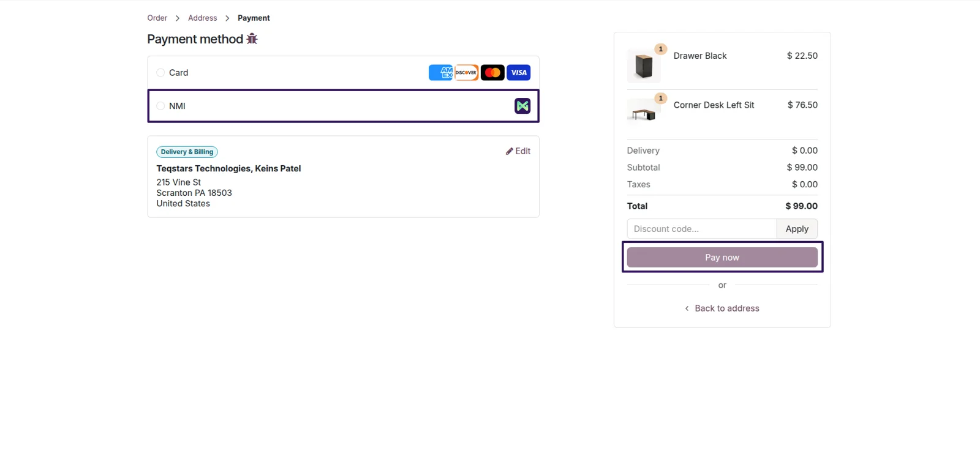Click the Discover card icon

pos(466,73)
